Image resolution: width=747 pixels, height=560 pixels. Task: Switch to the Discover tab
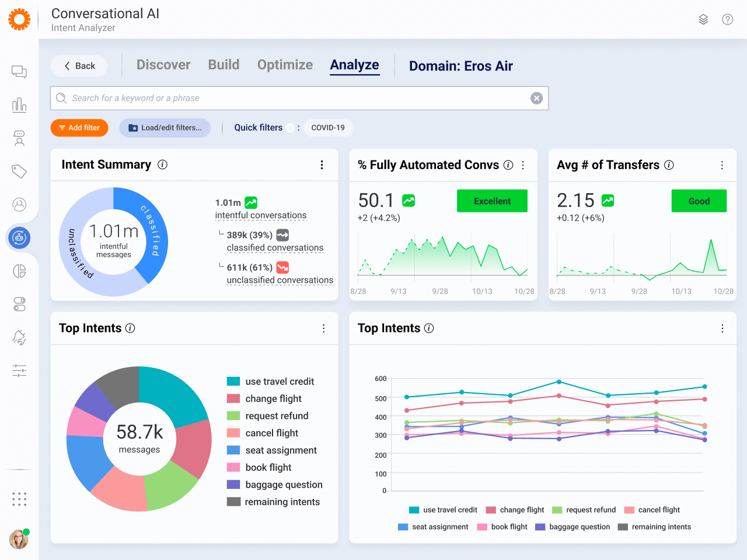point(163,65)
